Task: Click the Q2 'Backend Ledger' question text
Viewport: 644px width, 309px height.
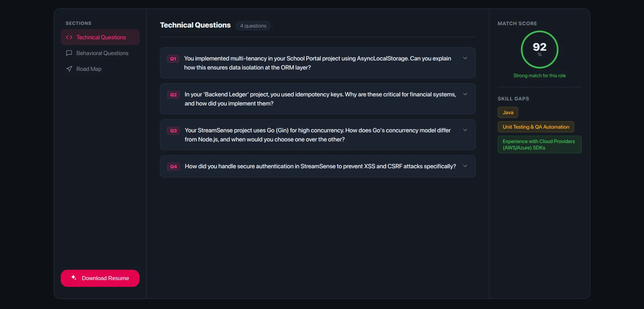Action: click(x=320, y=99)
